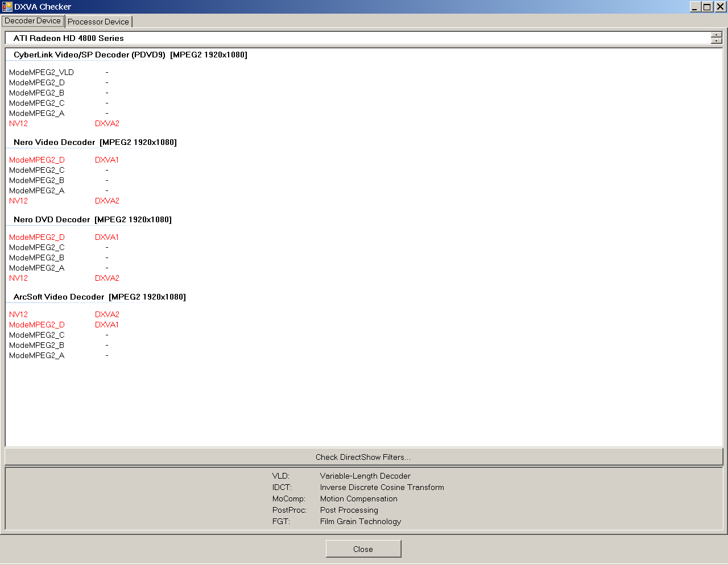Click DXVA1 value under Nero DVD Decoder
This screenshot has width=728, height=565.
coord(107,238)
